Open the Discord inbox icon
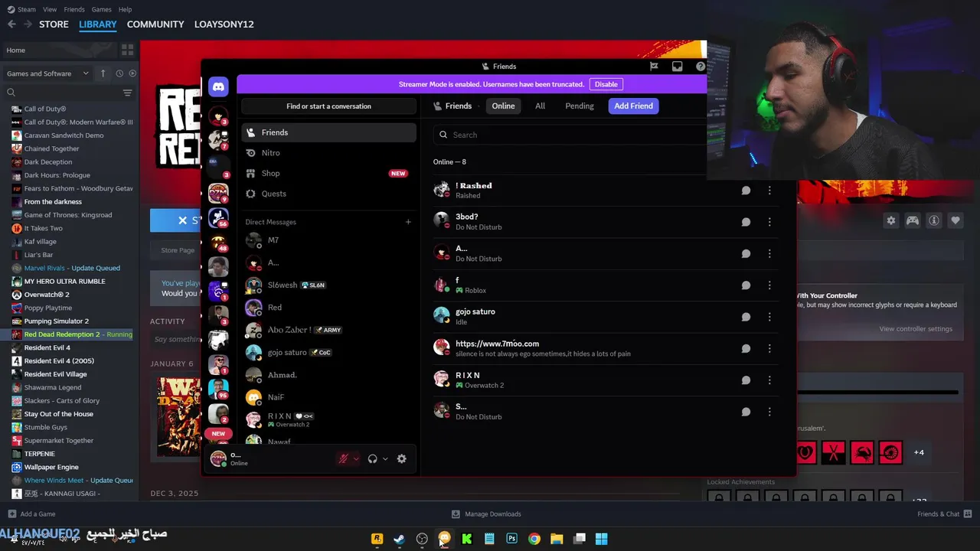 [677, 67]
